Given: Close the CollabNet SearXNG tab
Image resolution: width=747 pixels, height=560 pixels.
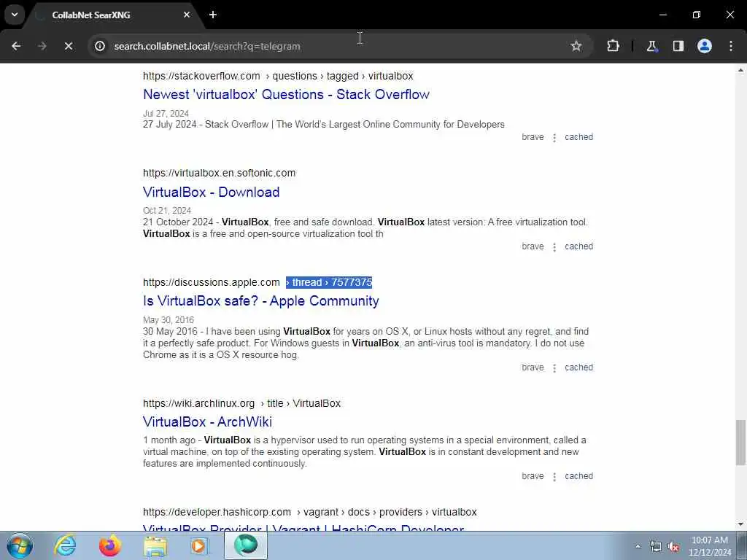Looking at the screenshot, I should click(187, 15).
